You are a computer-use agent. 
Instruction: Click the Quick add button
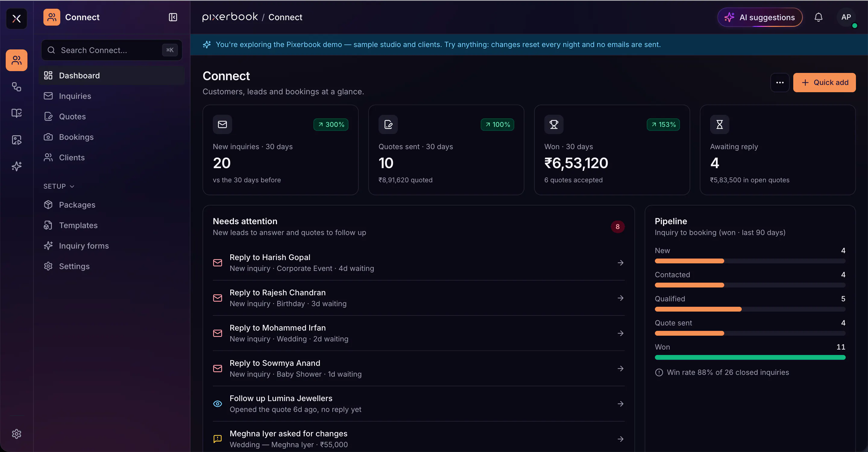[824, 83]
